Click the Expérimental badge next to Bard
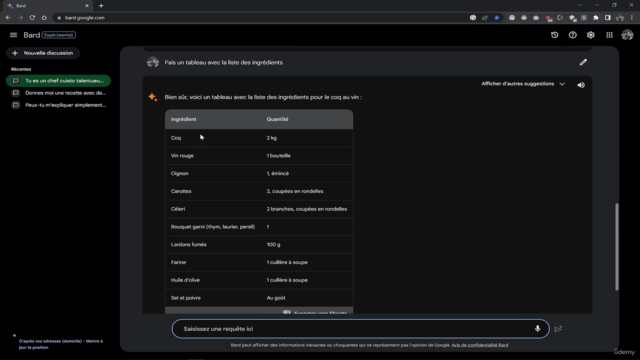Viewport: 640px width, 360px height. 59,35
